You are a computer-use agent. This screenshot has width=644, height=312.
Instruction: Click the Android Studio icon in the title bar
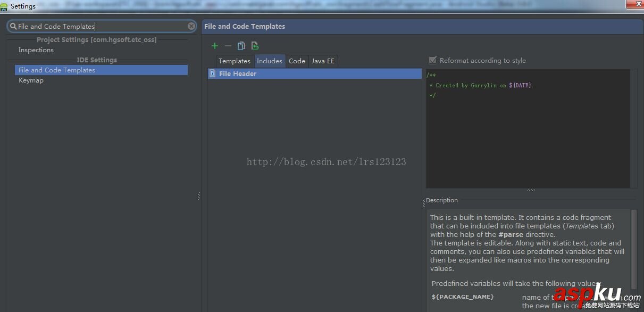[4, 6]
